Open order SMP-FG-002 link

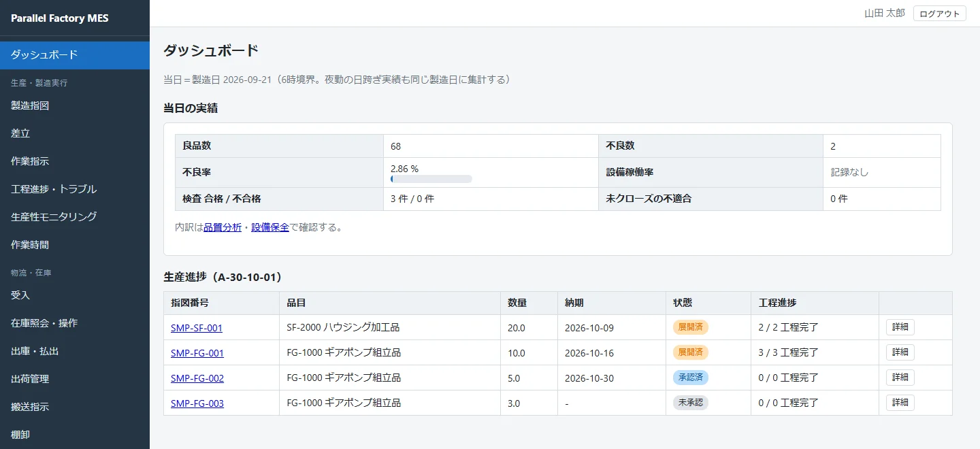pyautogui.click(x=197, y=378)
